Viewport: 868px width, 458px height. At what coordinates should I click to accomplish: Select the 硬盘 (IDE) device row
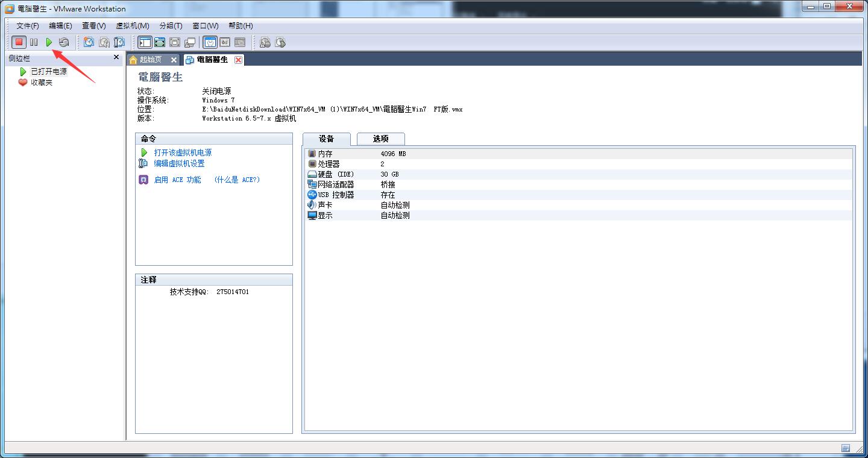[x=579, y=174]
